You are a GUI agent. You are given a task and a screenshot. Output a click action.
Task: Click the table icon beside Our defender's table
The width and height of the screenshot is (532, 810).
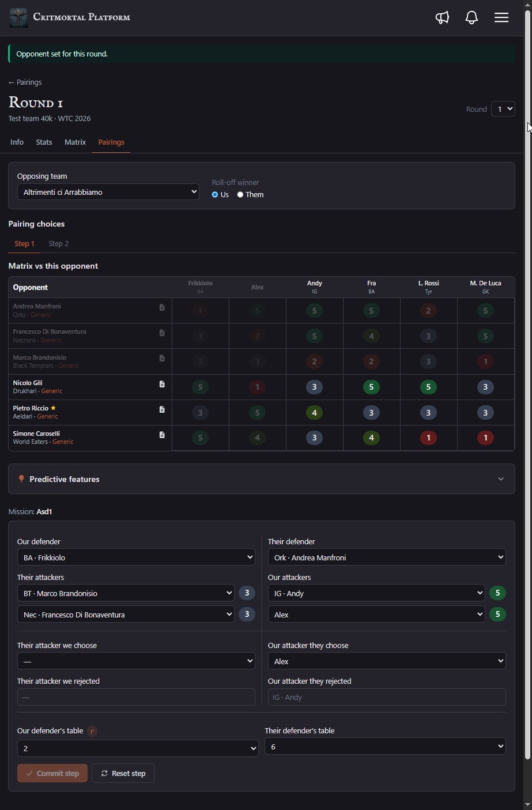pos(92,731)
